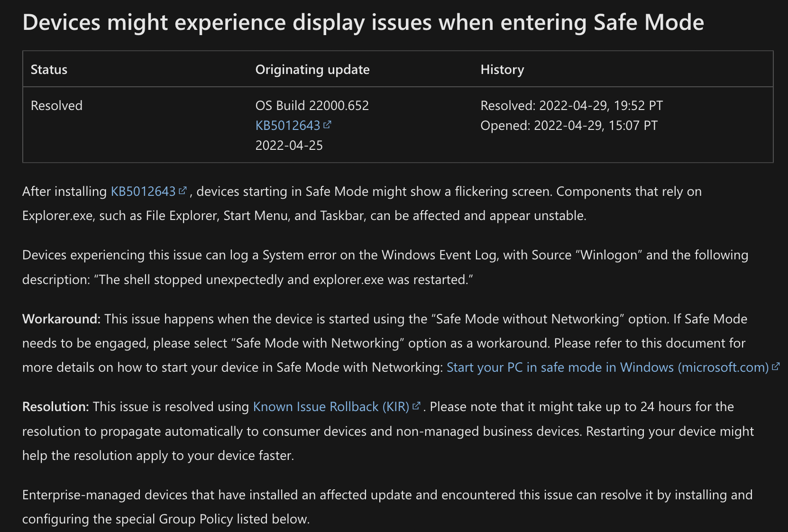The image size is (788, 532).
Task: Click the Status column header
Action: [x=49, y=69]
